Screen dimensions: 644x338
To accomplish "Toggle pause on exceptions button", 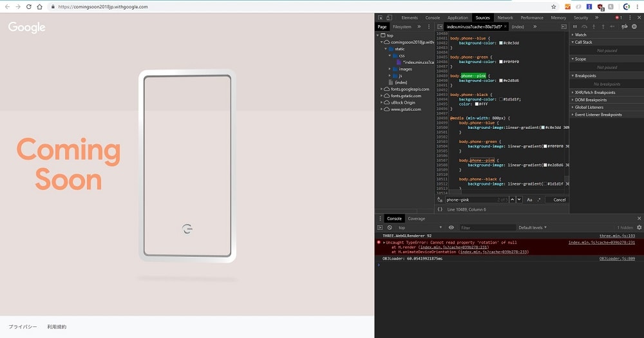I will click(x=634, y=26).
